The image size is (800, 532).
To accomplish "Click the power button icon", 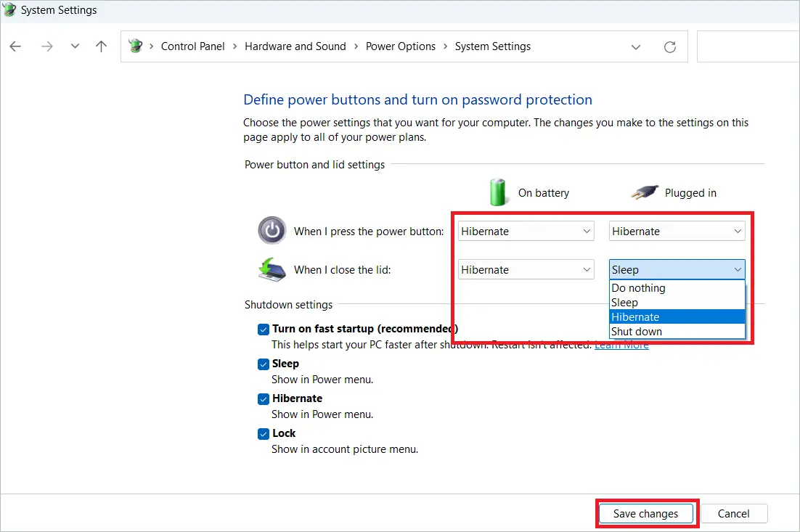I will [x=272, y=230].
